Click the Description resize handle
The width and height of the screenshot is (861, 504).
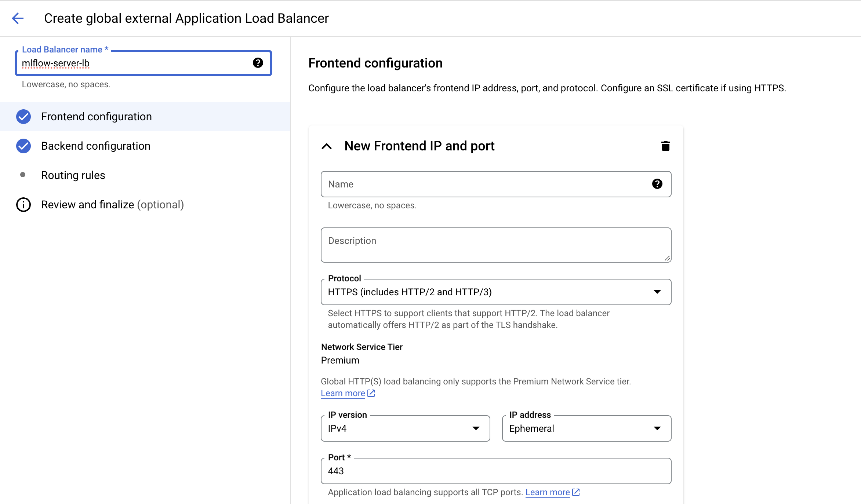[667, 258]
